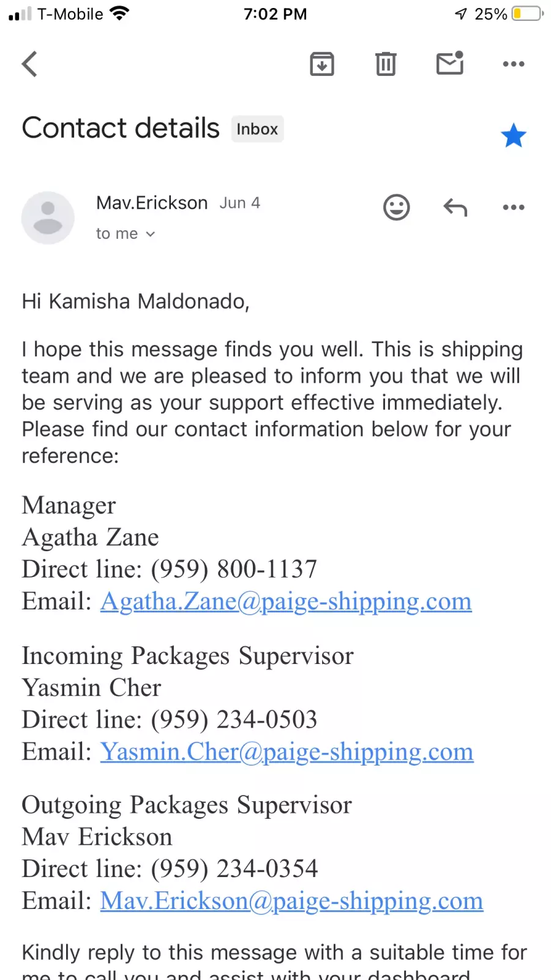The image size is (551, 980).
Task: Open the Agatha.Zane@paige-shipping.com email link
Action: point(286,601)
